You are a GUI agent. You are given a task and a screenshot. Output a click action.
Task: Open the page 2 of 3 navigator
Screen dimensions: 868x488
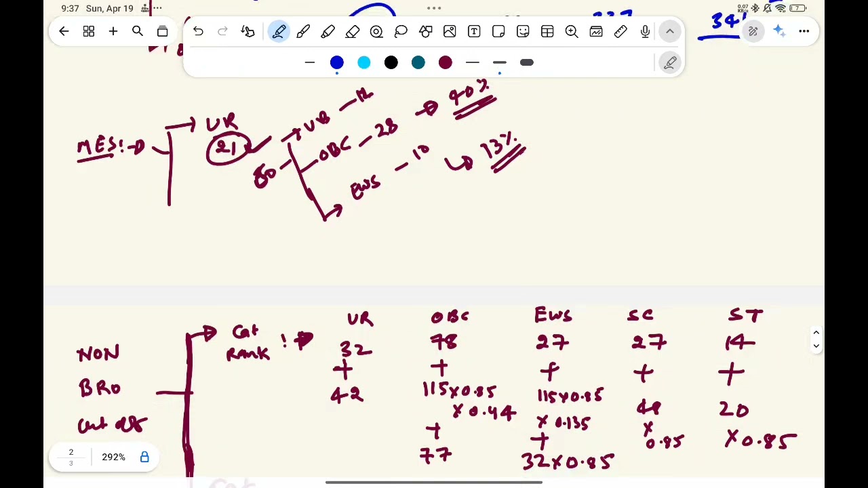click(x=71, y=457)
